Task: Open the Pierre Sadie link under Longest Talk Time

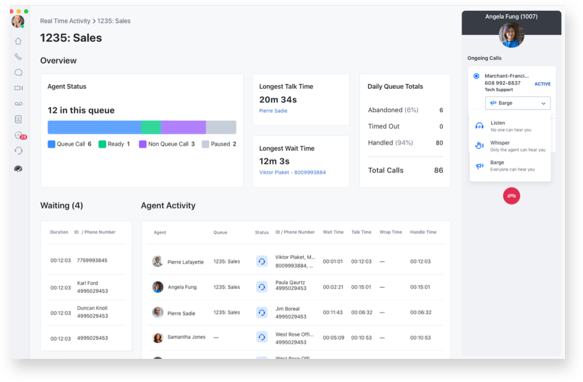Action: tap(273, 111)
